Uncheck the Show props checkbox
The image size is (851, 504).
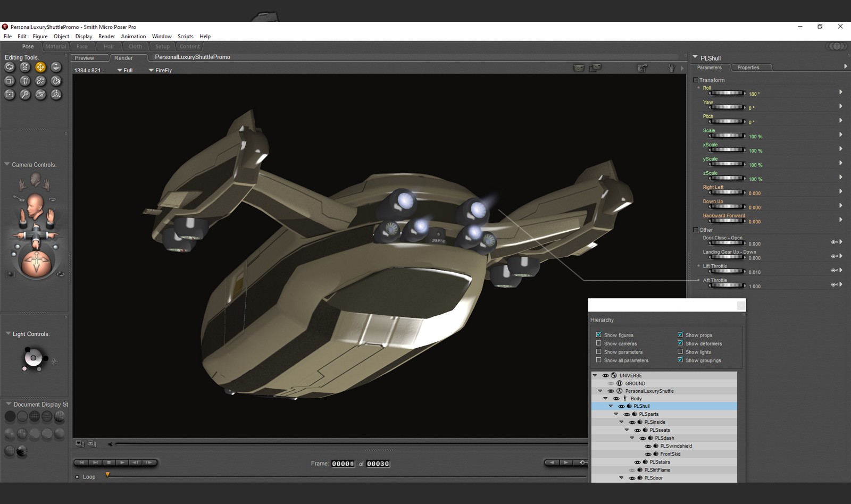[x=680, y=335]
